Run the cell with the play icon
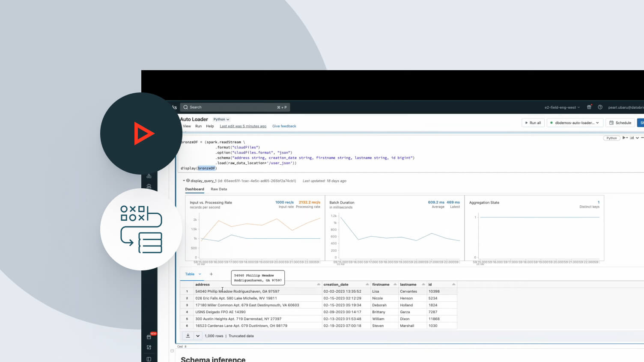Image resolution: width=644 pixels, height=362 pixels. (624, 138)
